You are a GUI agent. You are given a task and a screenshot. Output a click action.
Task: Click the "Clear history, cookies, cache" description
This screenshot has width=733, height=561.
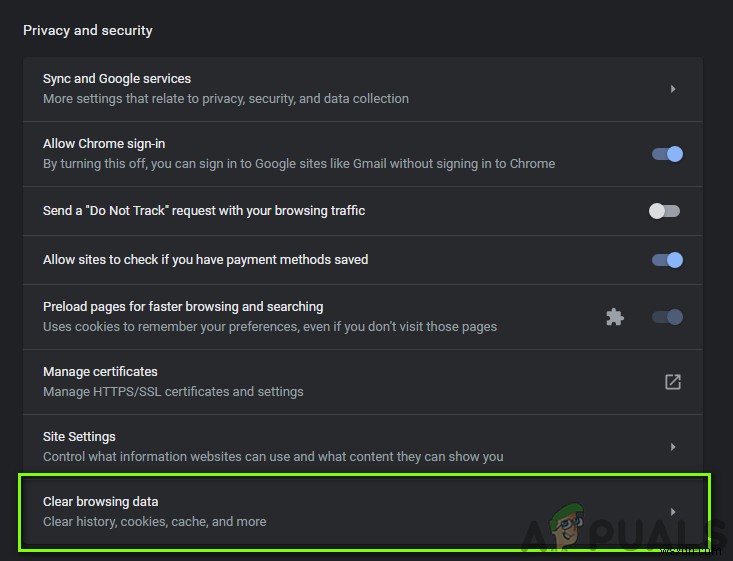pyautogui.click(x=154, y=521)
